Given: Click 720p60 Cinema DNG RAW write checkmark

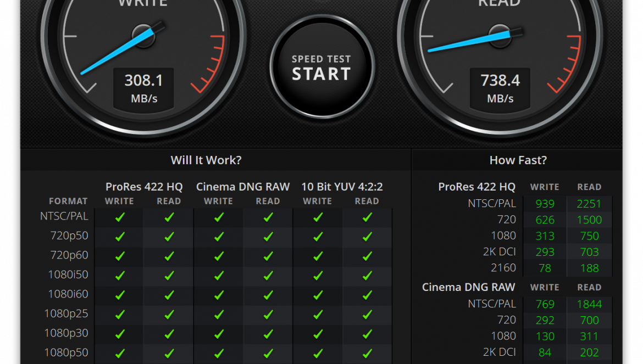Looking at the screenshot, I should 219,256.
